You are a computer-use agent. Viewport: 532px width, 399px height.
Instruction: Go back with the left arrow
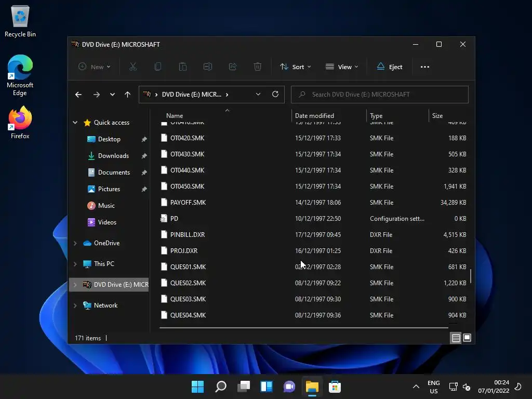click(78, 95)
